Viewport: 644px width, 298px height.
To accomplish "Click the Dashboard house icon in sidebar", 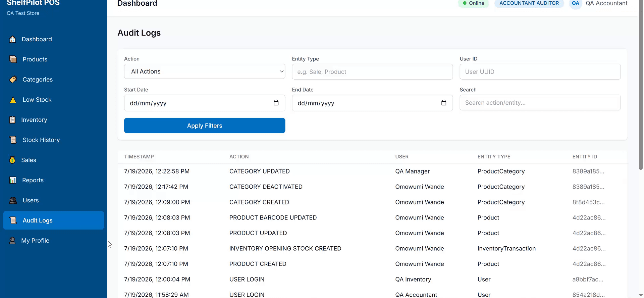I will click(x=12, y=39).
